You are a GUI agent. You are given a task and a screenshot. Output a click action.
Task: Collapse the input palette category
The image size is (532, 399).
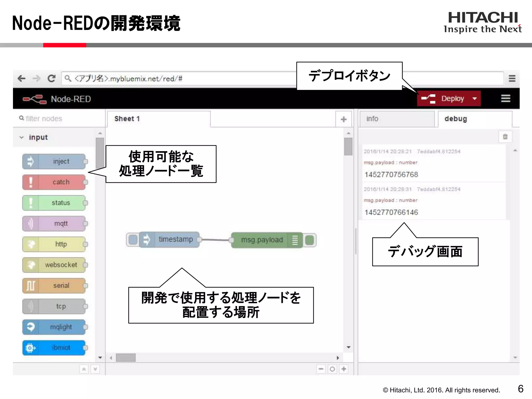coord(22,137)
